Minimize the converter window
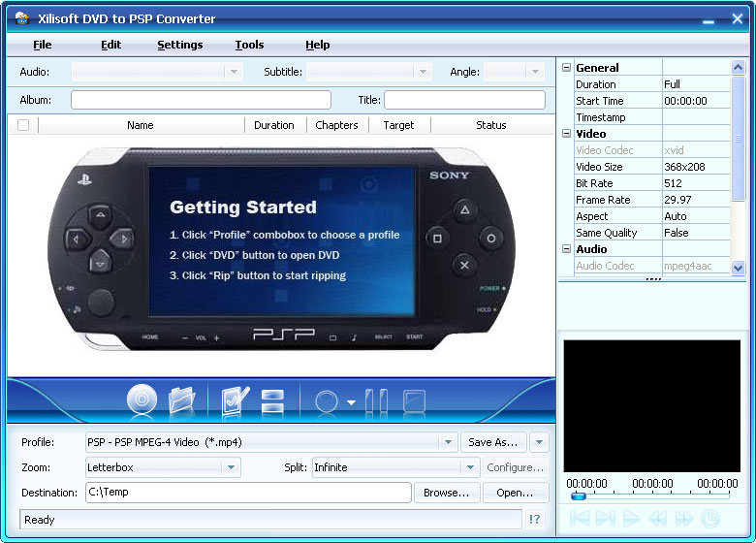756x543 pixels. click(x=709, y=20)
